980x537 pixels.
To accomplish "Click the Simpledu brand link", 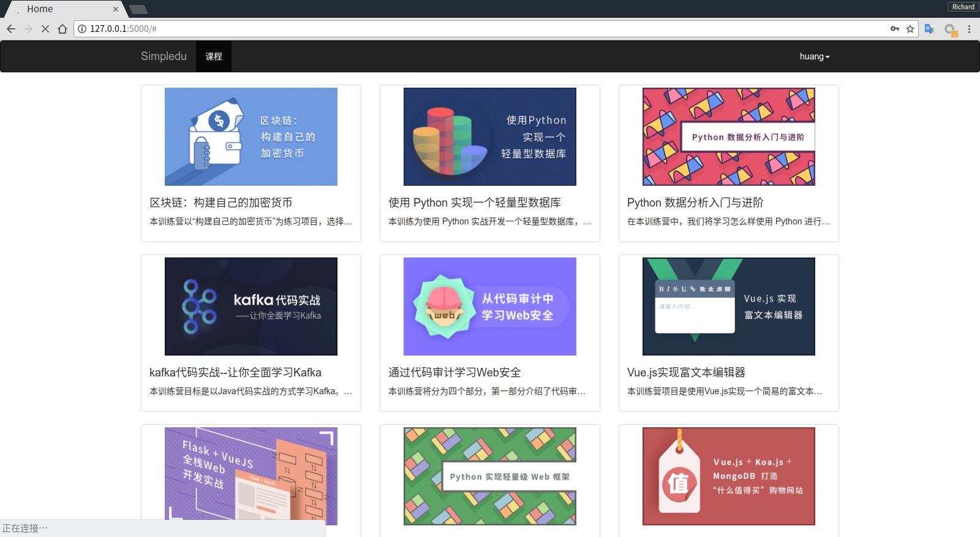I will pyautogui.click(x=164, y=56).
